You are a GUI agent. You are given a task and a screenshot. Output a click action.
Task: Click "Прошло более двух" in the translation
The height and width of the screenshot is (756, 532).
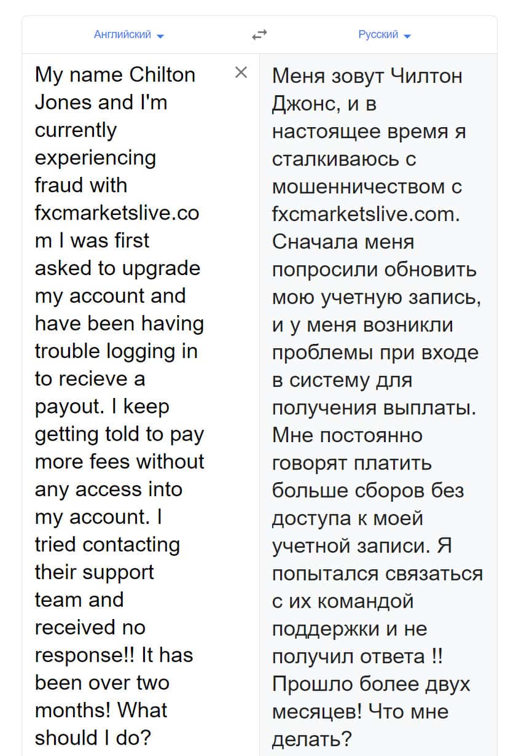(370, 684)
